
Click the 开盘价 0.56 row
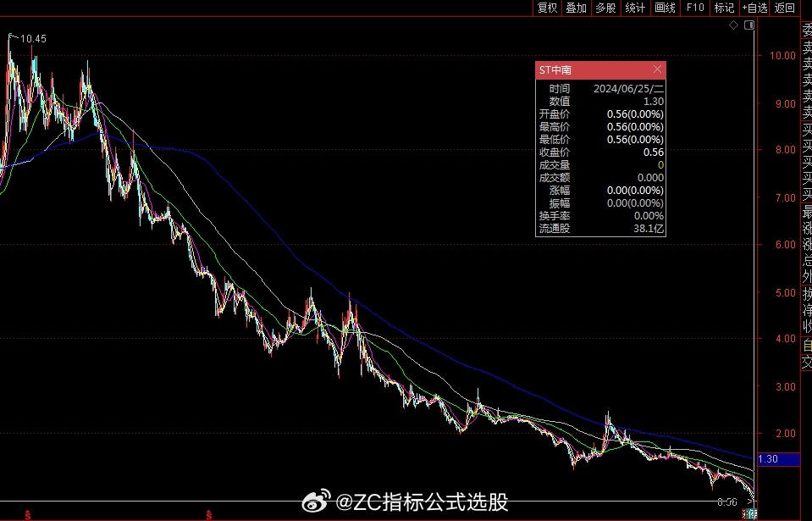pos(600,114)
